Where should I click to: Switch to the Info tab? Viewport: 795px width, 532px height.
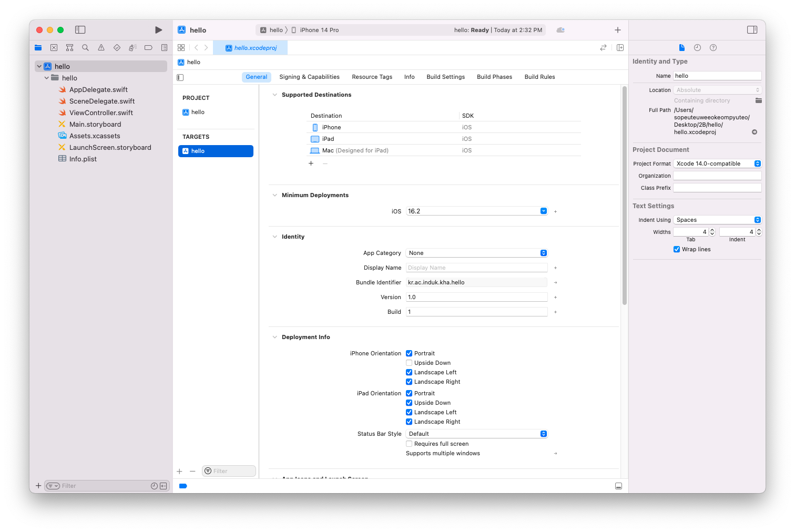409,77
